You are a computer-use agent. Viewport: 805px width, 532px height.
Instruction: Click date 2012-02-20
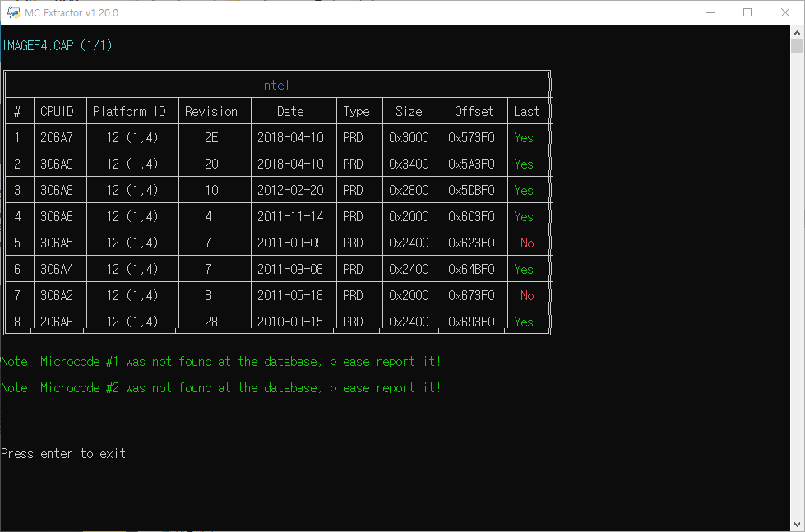tap(290, 190)
